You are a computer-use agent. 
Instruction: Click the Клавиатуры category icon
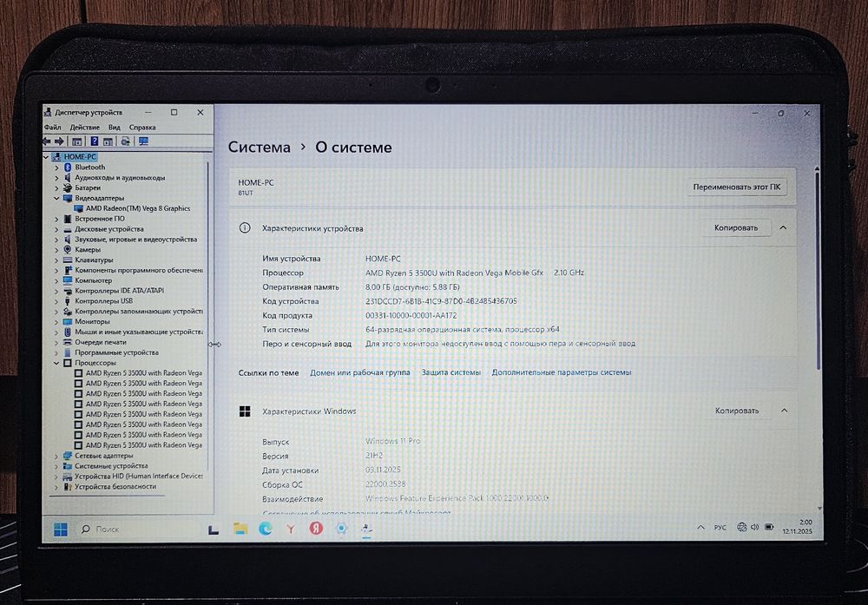[68, 260]
